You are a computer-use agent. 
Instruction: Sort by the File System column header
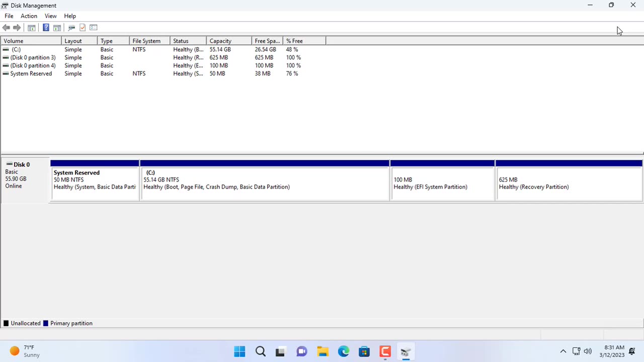point(149,41)
